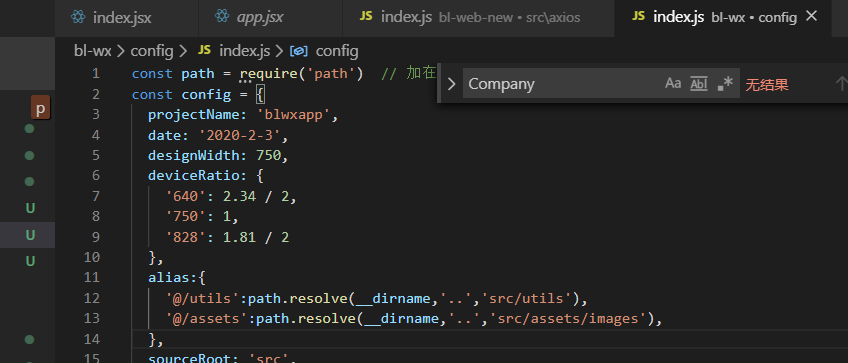
Task: Click the sourceRoot property
Action: [190, 358]
